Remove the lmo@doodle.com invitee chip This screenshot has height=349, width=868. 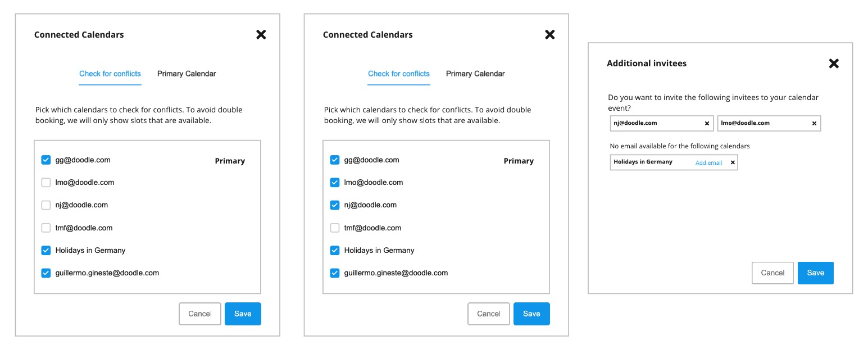(x=814, y=124)
